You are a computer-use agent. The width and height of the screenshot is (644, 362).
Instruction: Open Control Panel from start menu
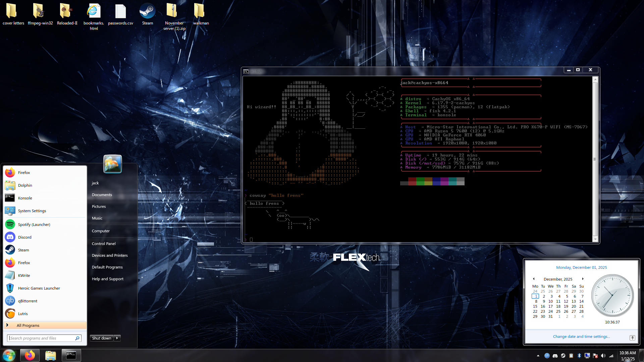[104, 244]
